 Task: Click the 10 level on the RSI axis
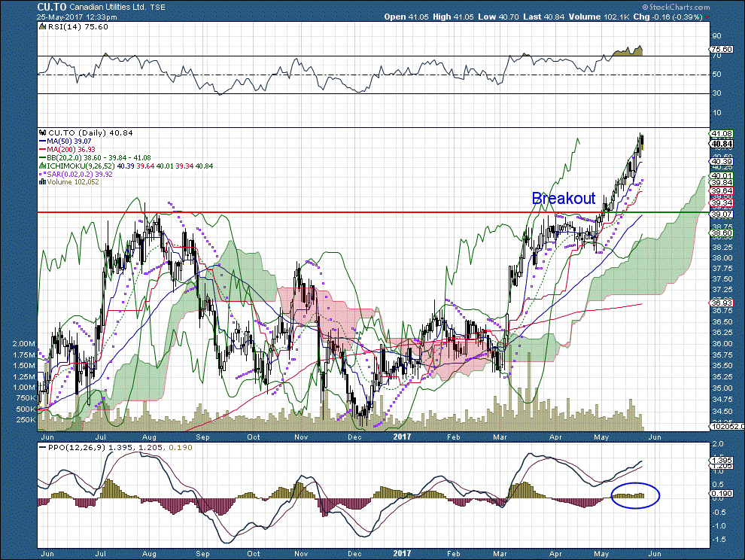click(716, 113)
